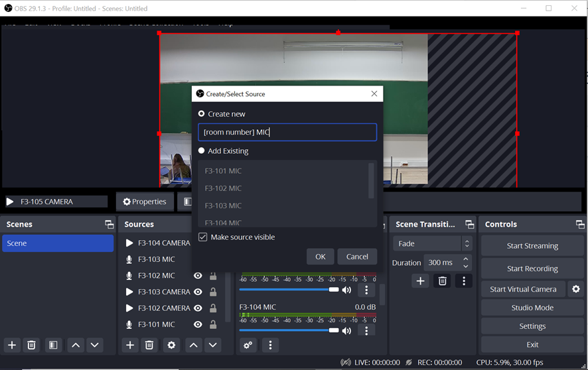The height and width of the screenshot is (370, 588).
Task: Select the Add Existing radio option
Action: click(201, 151)
